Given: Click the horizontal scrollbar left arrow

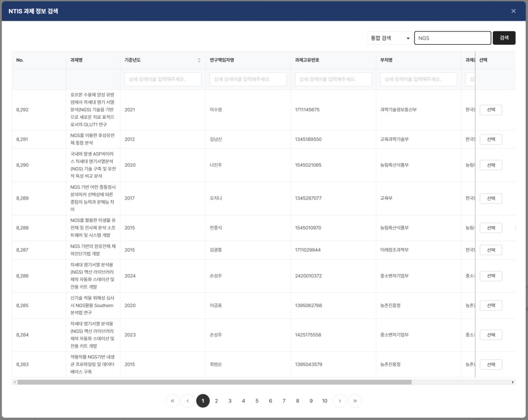Looking at the screenshot, I should 15,382.
